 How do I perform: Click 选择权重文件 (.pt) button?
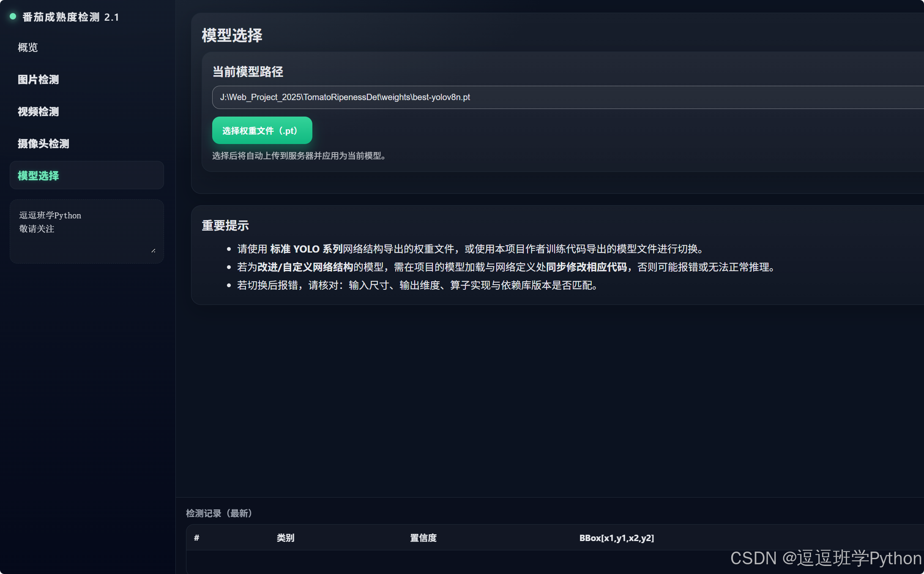pos(262,131)
